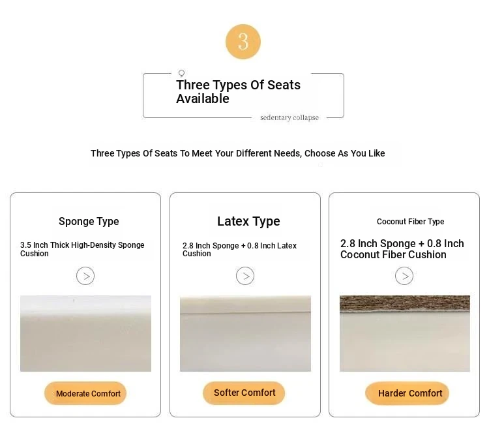Click the 2.8 Inch Sponge + Coconut Fiber Cushion text

pos(402,249)
